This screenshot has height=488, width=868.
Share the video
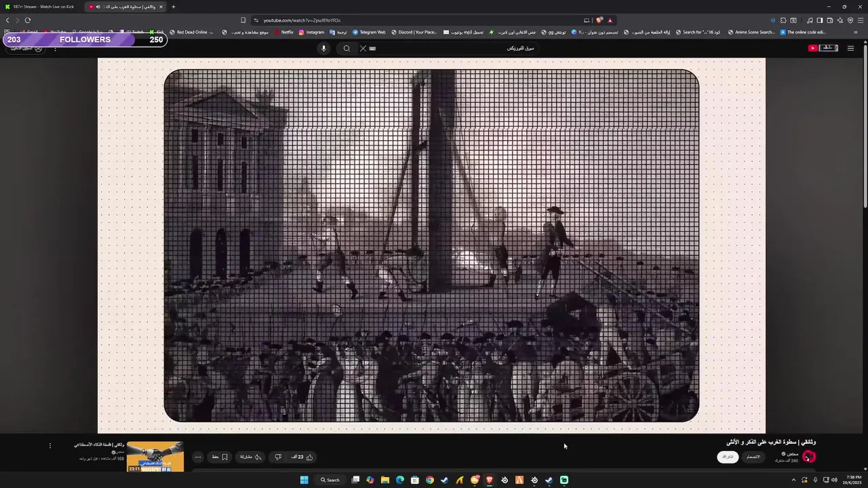251,457
